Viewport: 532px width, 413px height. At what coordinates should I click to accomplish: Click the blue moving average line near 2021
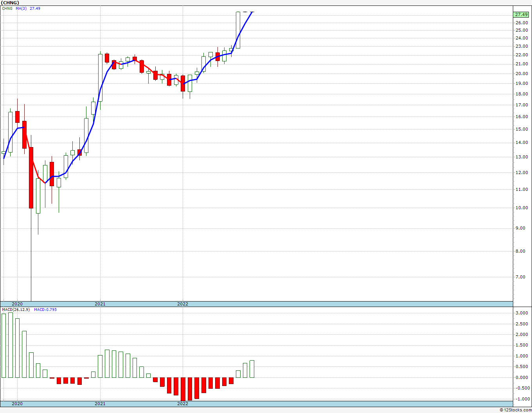coord(100,91)
